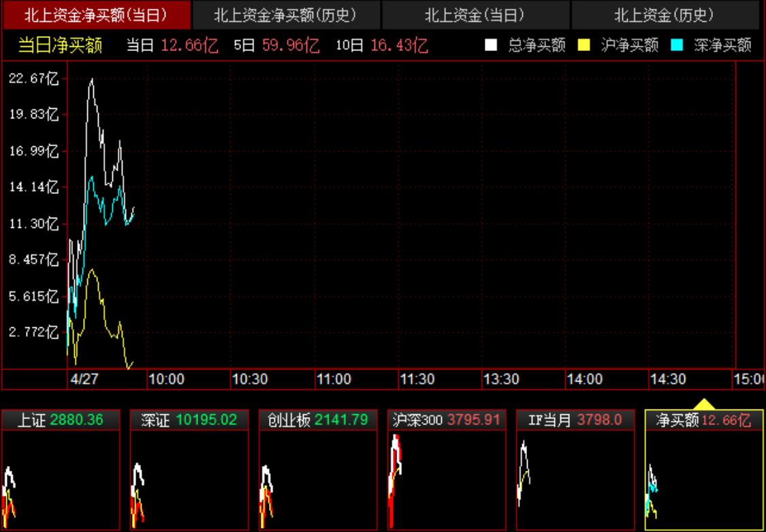This screenshot has height=532, width=766.
Task: Select the IF当月 futures mini chart
Action: pos(575,469)
